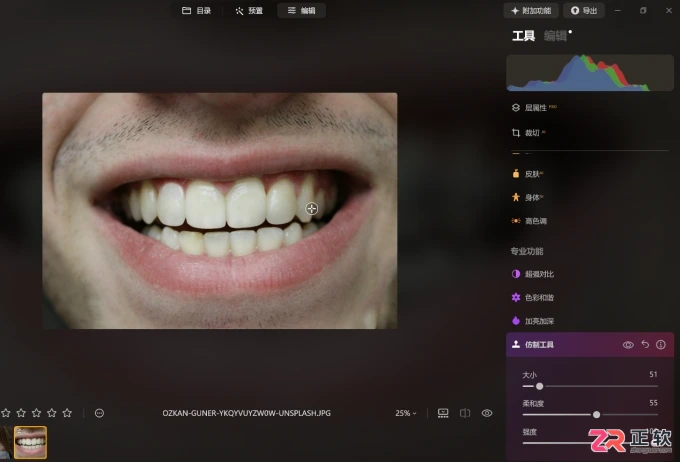Adjust the 大小 size slider
680x462 pixels.
click(x=590, y=386)
